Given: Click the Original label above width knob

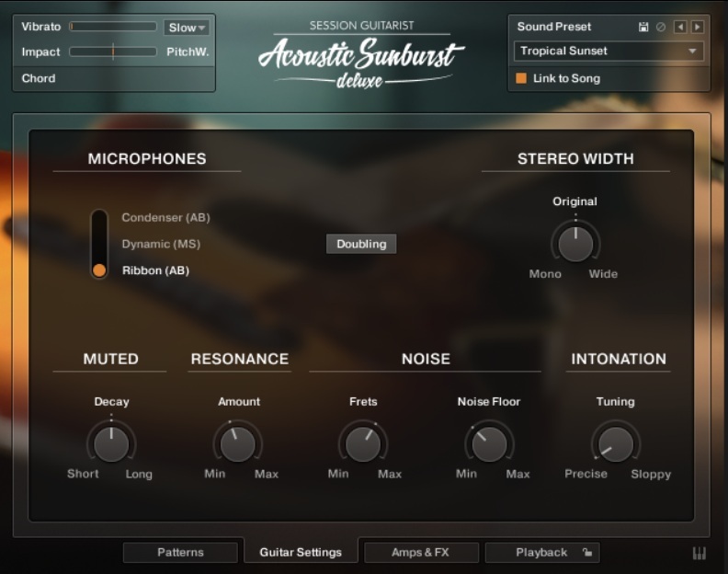Looking at the screenshot, I should 574,201.
